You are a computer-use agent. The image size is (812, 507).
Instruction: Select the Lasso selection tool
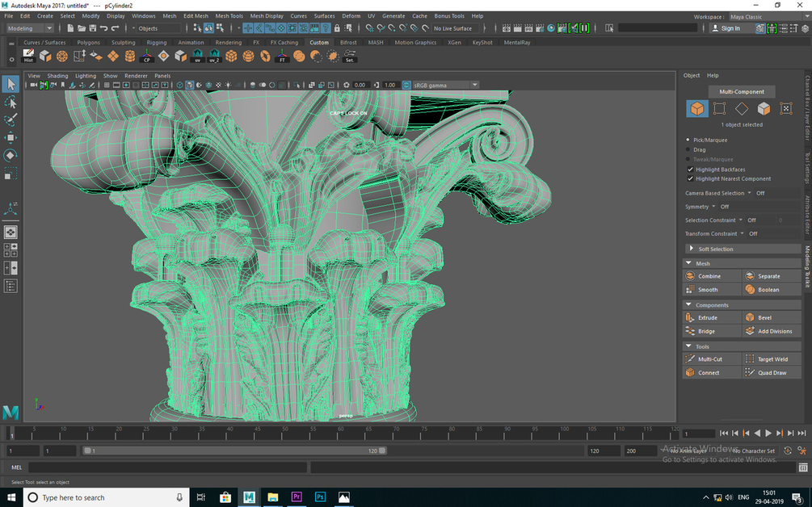pyautogui.click(x=11, y=103)
